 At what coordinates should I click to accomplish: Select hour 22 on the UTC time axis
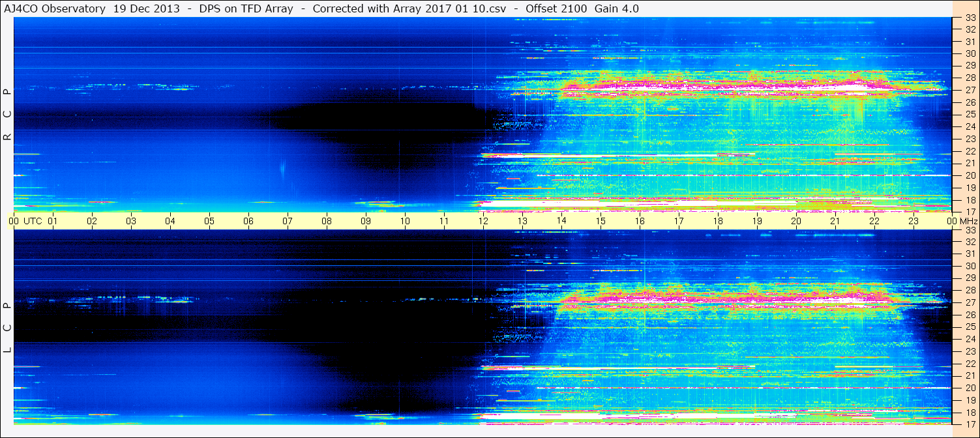874,221
